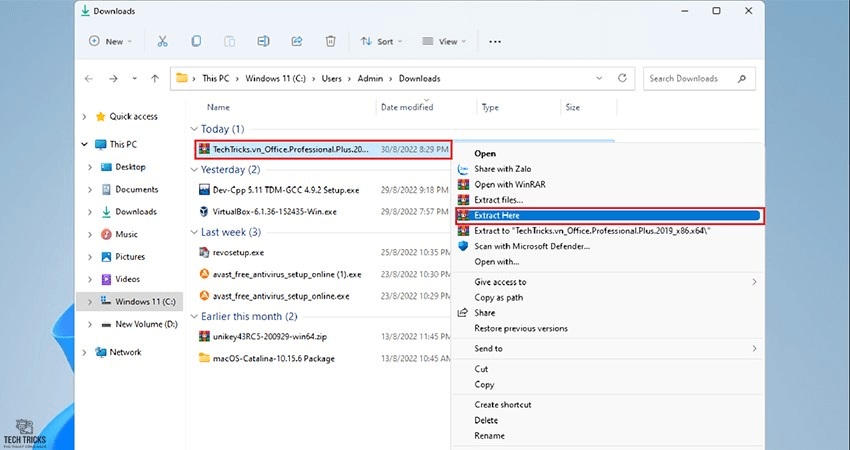Click WinRAR icon next to Extract files
The height and width of the screenshot is (450, 850).
pyautogui.click(x=463, y=200)
